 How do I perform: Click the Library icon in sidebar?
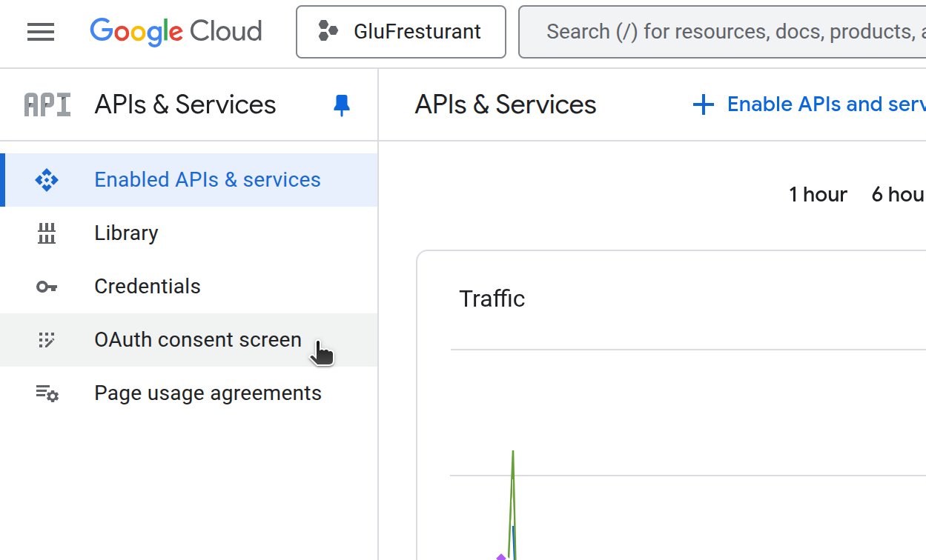[x=47, y=233]
